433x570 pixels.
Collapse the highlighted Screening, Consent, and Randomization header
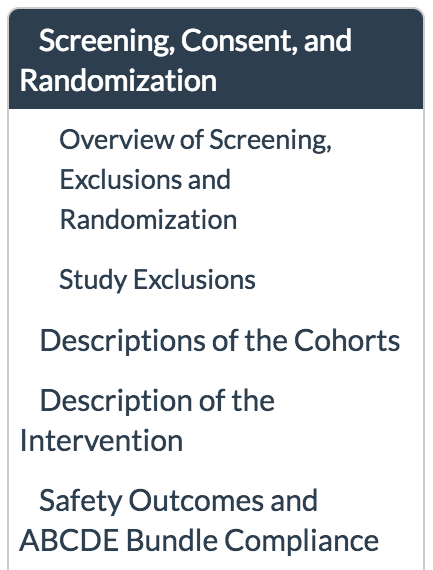[x=216, y=59]
